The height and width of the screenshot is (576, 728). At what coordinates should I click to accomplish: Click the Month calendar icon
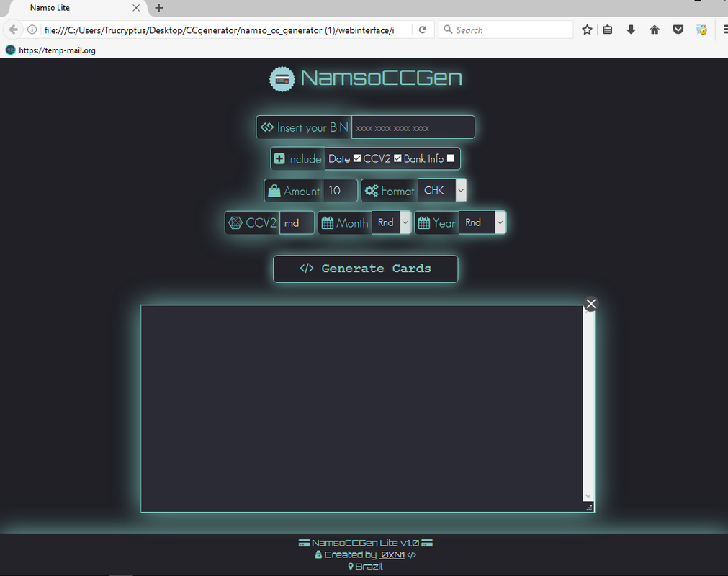pos(328,222)
